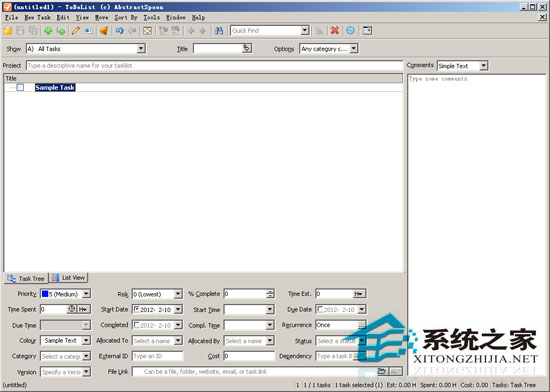This screenshot has width=550, height=392.
Task: Click the Previous tasklist left arrow icon
Action: (191, 31)
